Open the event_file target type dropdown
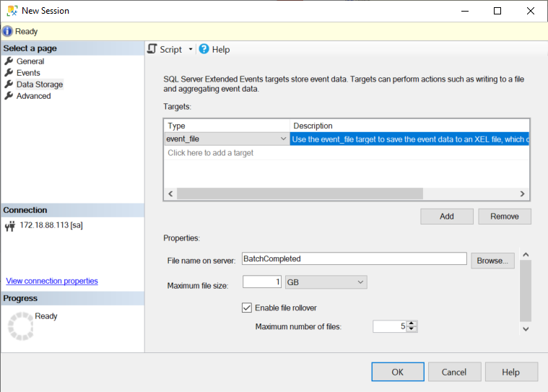The width and height of the screenshot is (548, 392). tap(283, 139)
